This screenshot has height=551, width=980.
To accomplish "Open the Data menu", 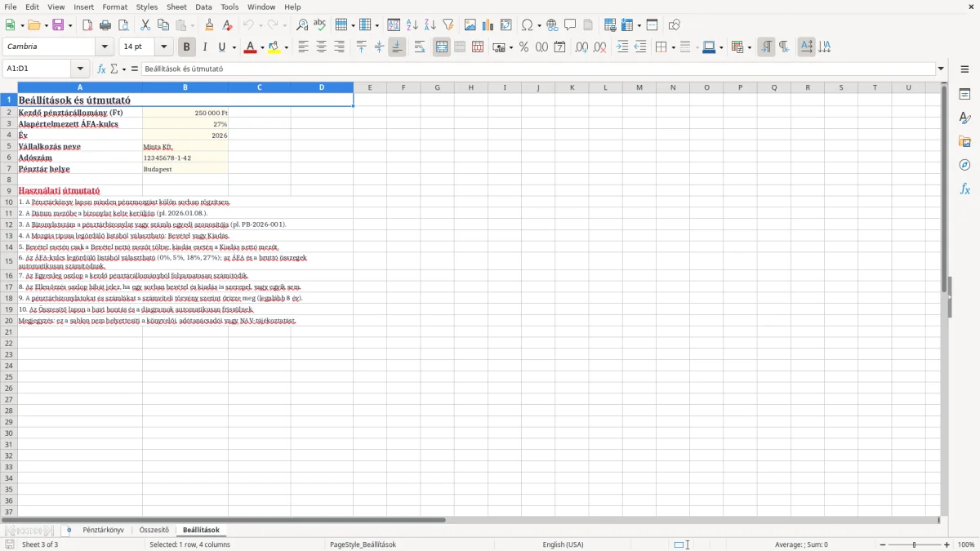I will [x=203, y=7].
